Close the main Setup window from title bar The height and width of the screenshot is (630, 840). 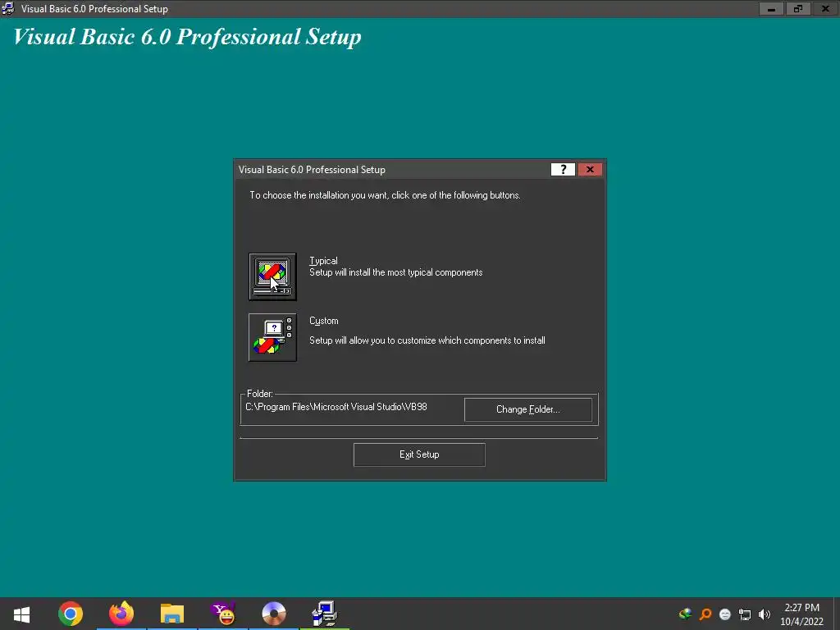(825, 8)
